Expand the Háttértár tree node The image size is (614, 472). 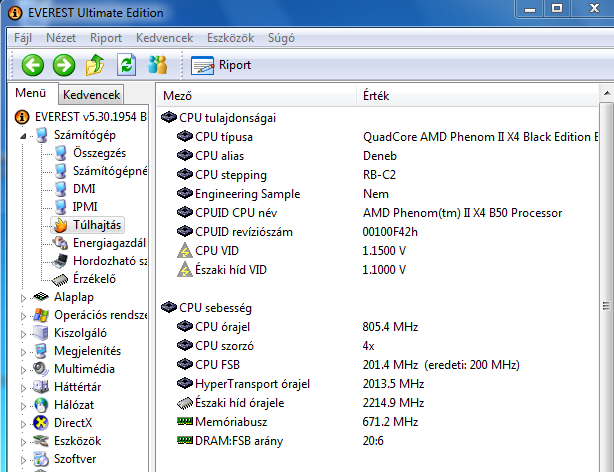[23, 388]
